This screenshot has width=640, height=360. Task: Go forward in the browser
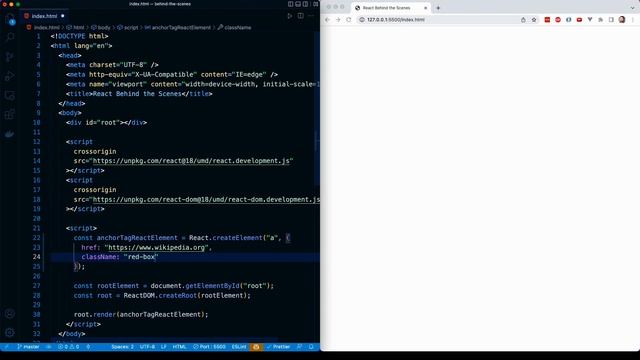[338, 20]
